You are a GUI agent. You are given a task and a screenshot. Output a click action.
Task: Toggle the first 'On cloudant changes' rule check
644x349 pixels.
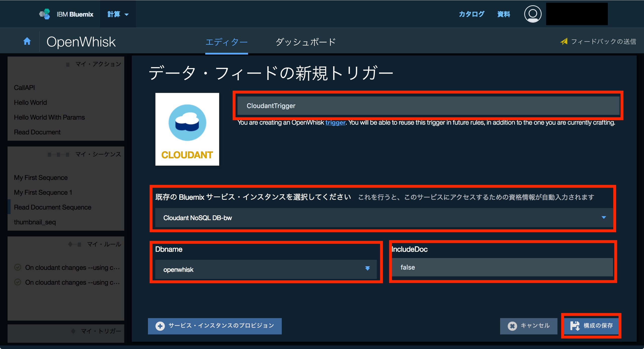(18, 267)
